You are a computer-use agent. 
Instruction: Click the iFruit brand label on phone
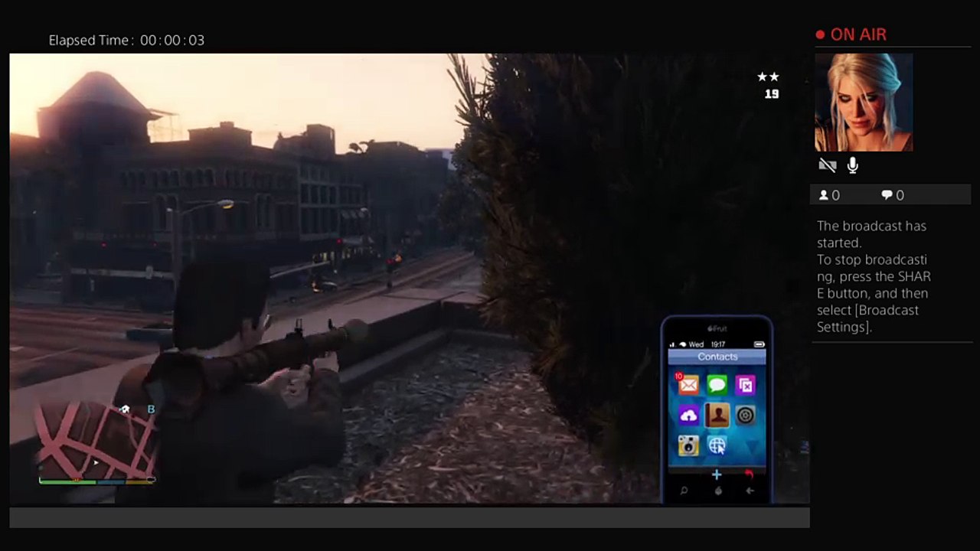717,329
